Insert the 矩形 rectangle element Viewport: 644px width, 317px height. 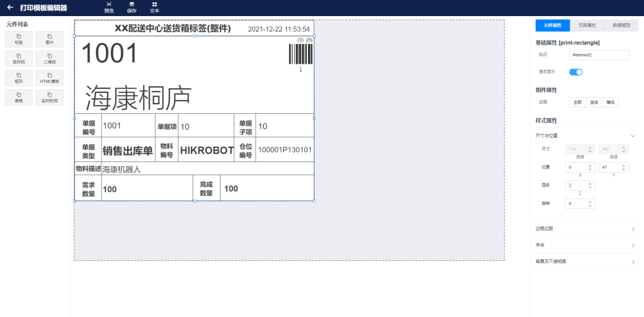point(18,78)
